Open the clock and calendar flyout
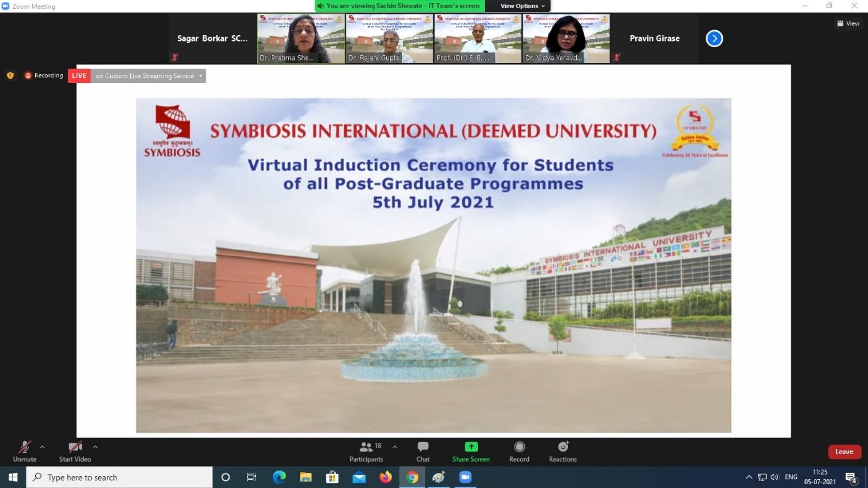The width and height of the screenshot is (868, 488). tap(820, 477)
